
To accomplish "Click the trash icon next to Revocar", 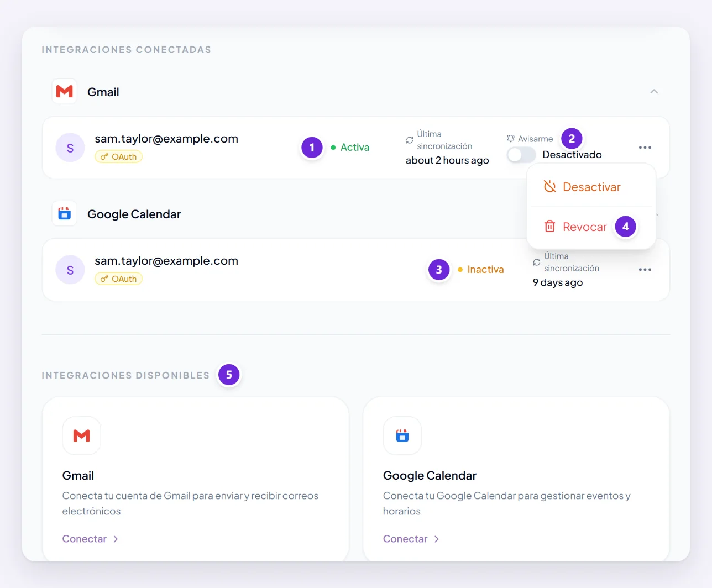I will 549,226.
